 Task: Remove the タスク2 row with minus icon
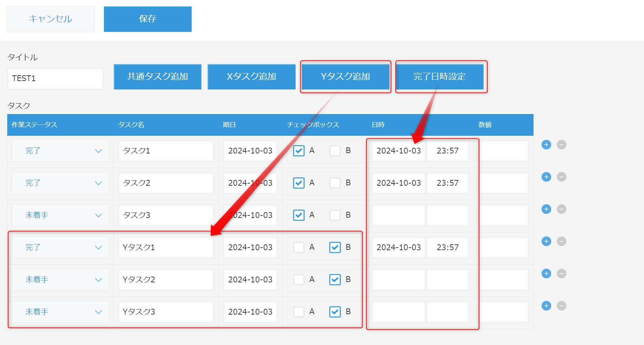pos(561,177)
